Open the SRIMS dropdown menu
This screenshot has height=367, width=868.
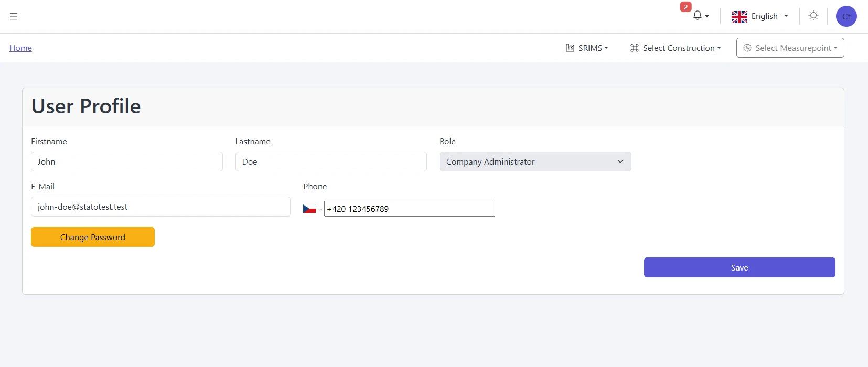[x=587, y=48]
